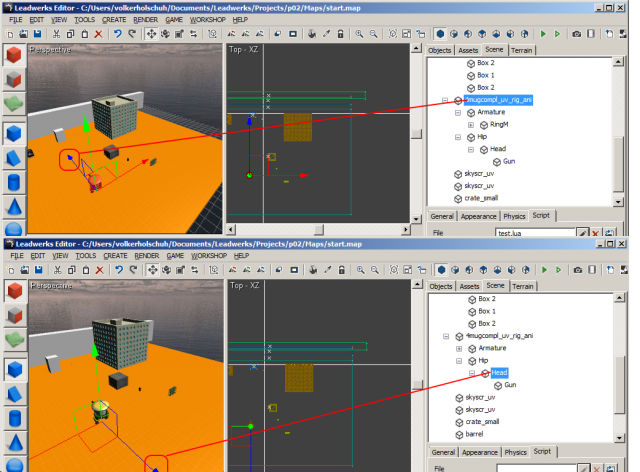Image resolution: width=640 pixels, height=472 pixels.
Task: Click the pencil edit icon beside test.lua
Action: click(583, 232)
